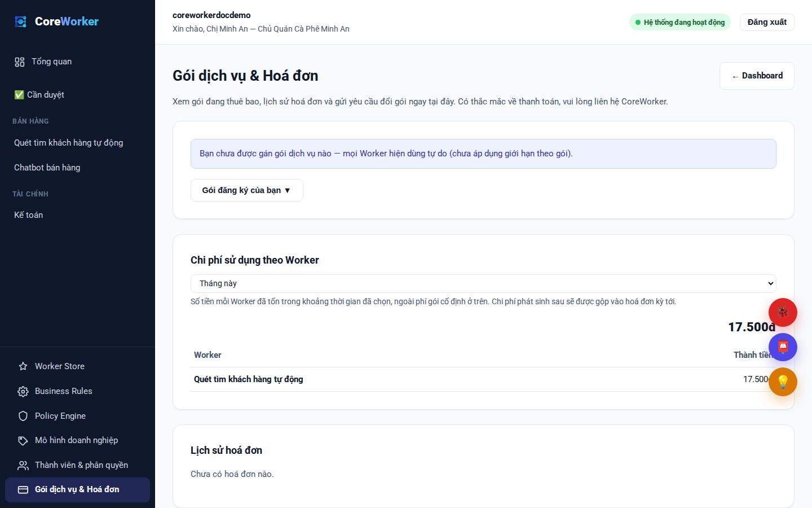The height and width of the screenshot is (508, 812).
Task: Click the Mô hình doanh nghiệp tag icon
Action: 23,440
